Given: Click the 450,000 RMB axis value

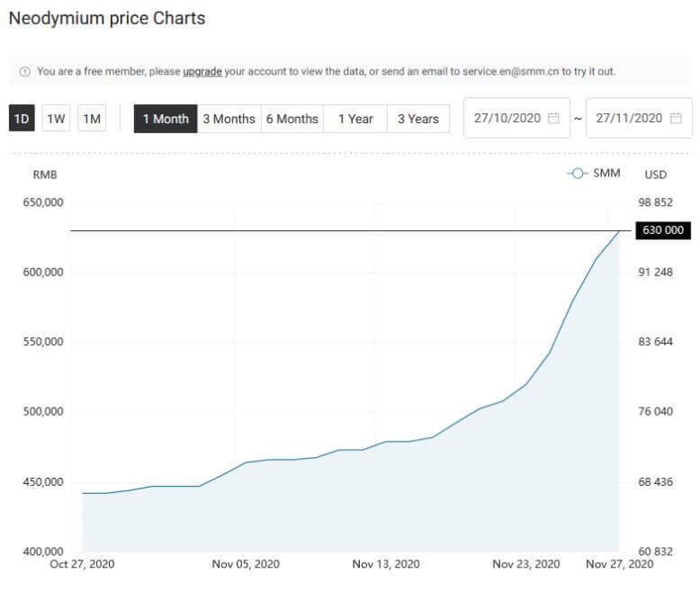Looking at the screenshot, I should pyautogui.click(x=43, y=481).
